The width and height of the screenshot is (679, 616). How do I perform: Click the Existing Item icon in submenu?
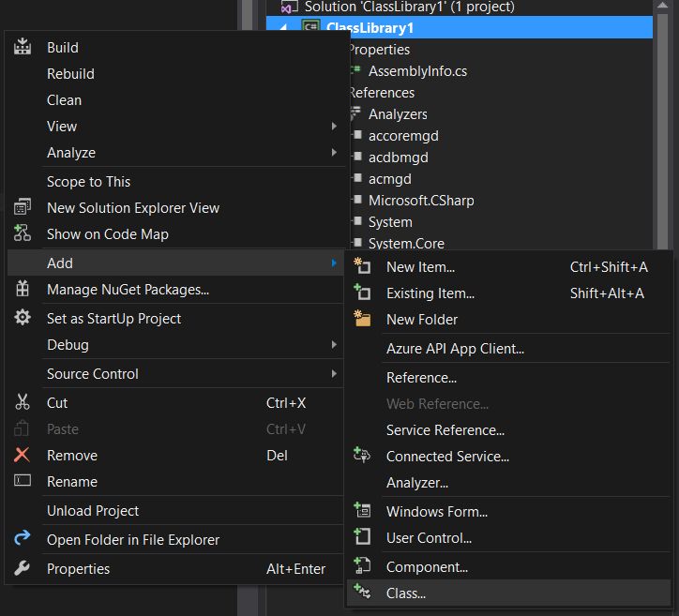[362, 293]
